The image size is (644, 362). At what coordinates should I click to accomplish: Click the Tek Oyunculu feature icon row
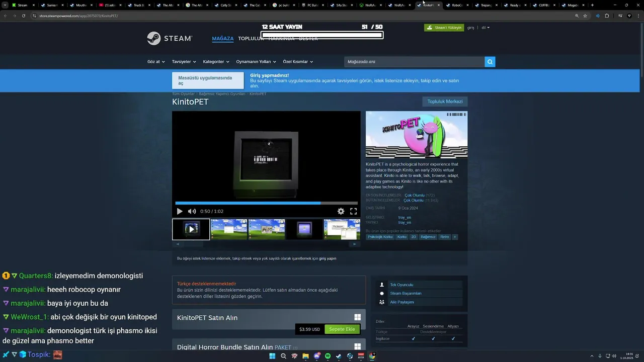coord(419,285)
